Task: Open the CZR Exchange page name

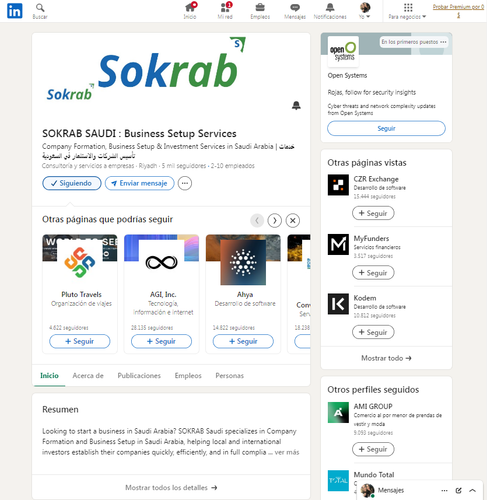Action: pyautogui.click(x=376, y=179)
